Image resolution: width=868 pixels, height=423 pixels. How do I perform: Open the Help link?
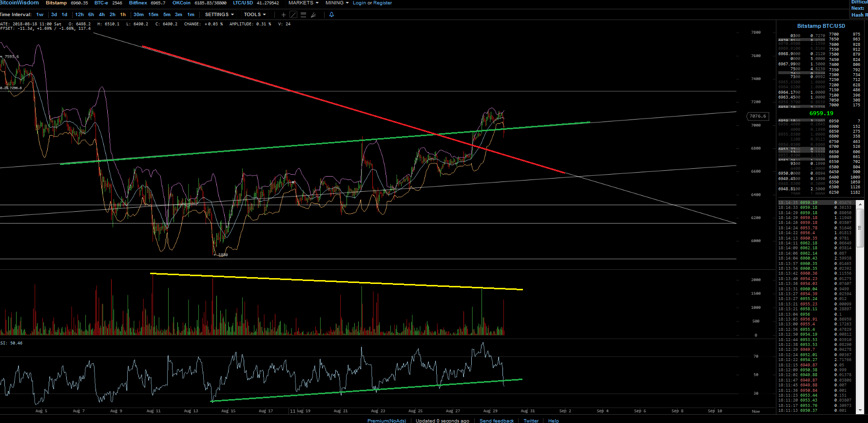(x=554, y=421)
